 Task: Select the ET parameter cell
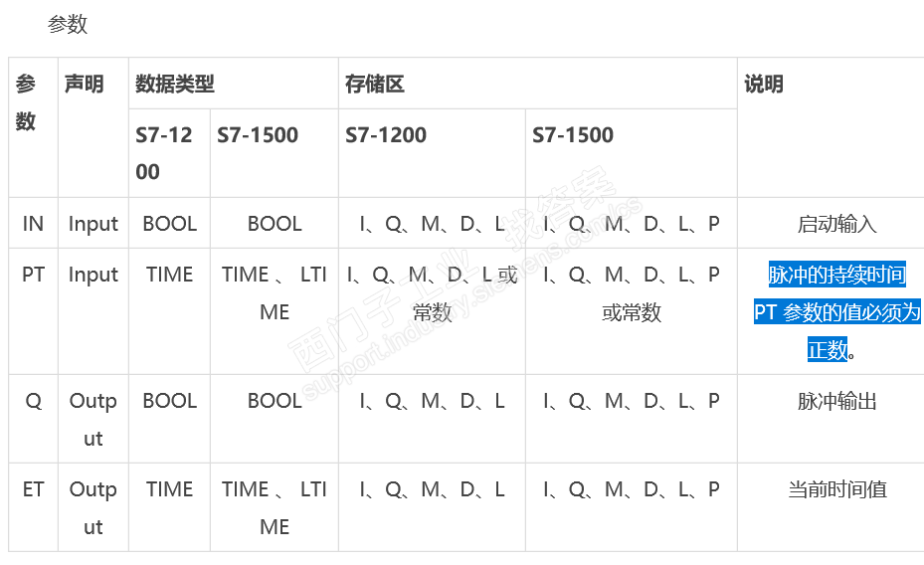(33, 489)
